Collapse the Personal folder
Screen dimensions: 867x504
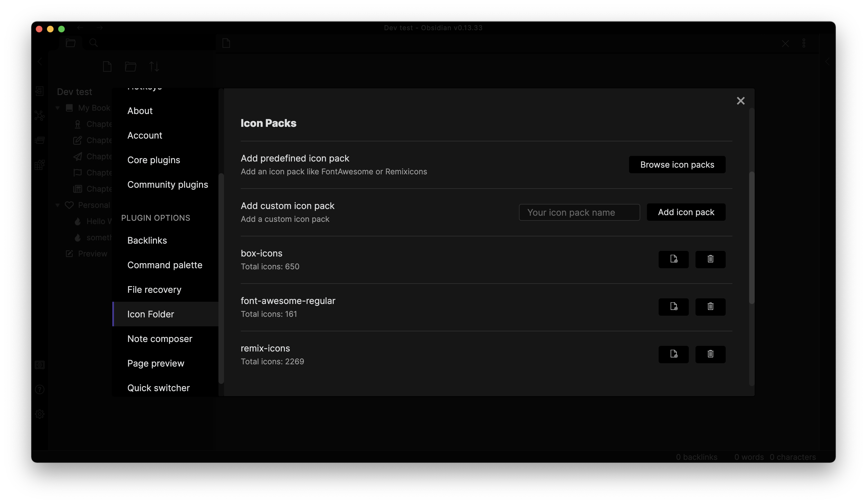click(58, 205)
